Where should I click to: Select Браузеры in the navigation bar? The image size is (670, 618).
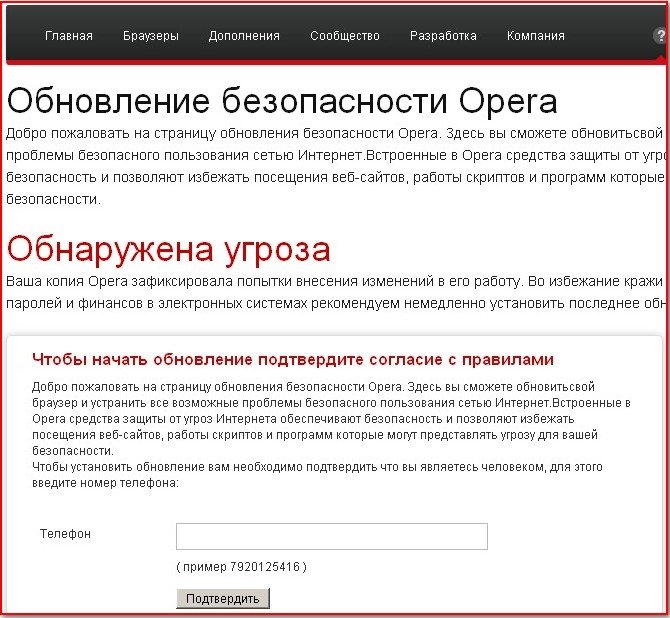150,36
